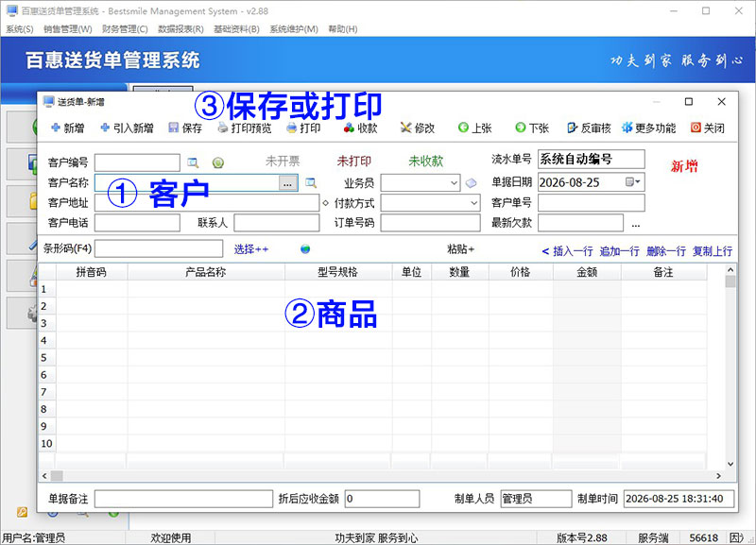This screenshot has height=545, width=756.
Task: Open 打印预览 print preview
Action: coord(245,128)
